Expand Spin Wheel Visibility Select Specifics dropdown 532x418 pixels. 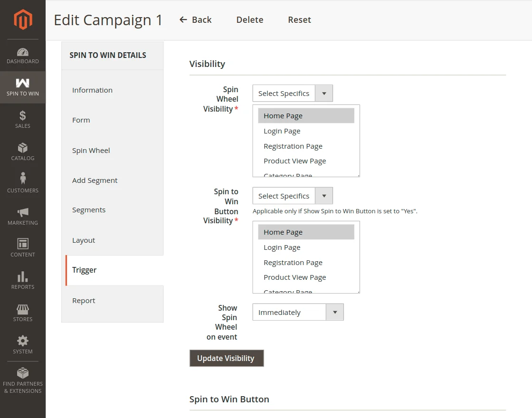point(293,94)
